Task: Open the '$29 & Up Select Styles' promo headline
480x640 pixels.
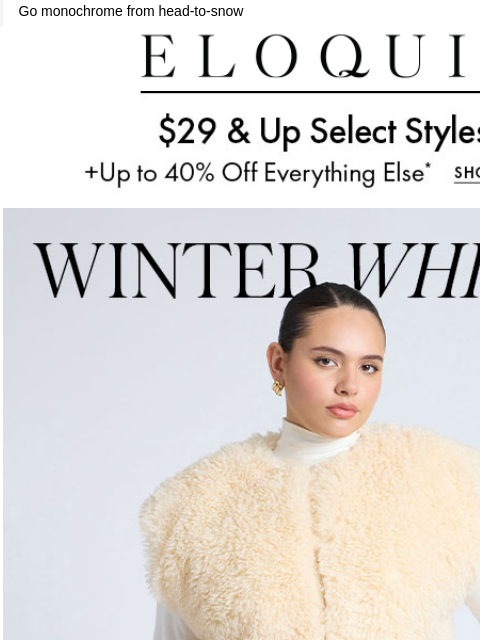Action: (319, 131)
